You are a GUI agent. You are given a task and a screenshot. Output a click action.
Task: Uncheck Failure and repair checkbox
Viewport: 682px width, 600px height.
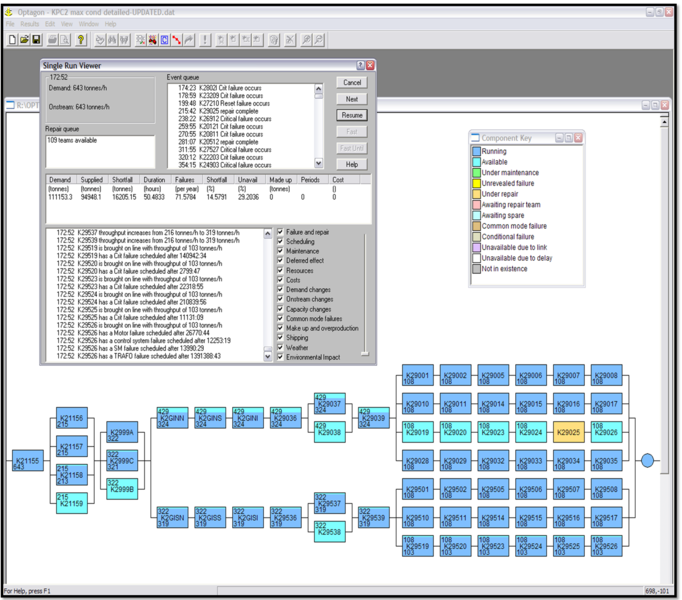280,231
